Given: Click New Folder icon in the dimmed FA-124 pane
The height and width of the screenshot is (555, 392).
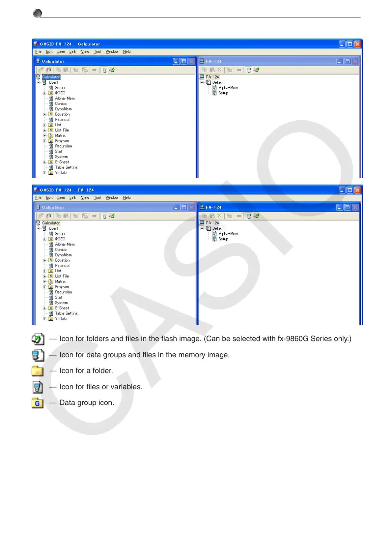Looking at the screenshot, I should pyautogui.click(x=229, y=70).
